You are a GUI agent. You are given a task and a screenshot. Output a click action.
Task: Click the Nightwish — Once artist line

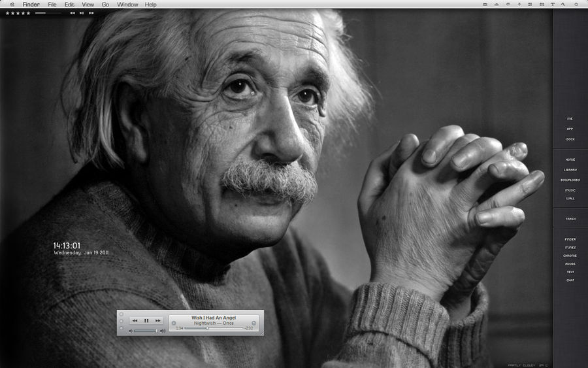point(214,323)
